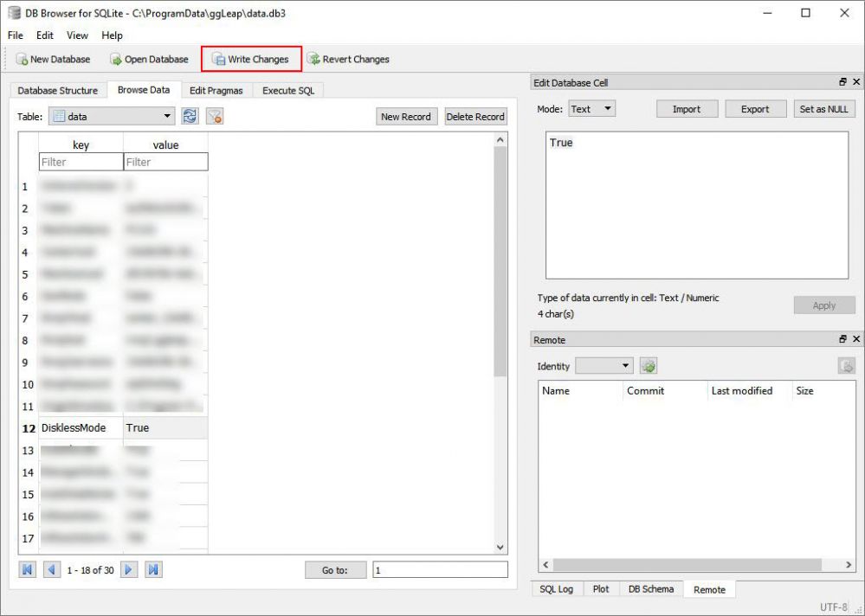The image size is (865, 616).
Task: Minimize the DB Browser window
Action: click(767, 13)
